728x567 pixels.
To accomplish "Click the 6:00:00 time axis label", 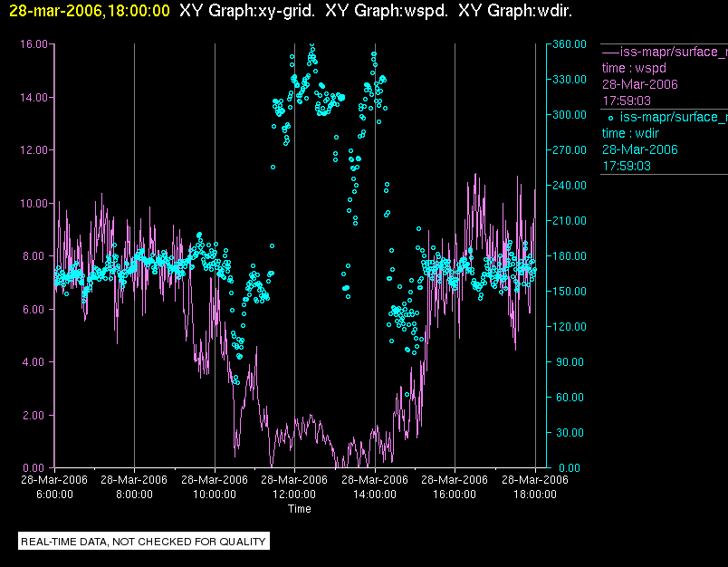I will click(54, 495).
